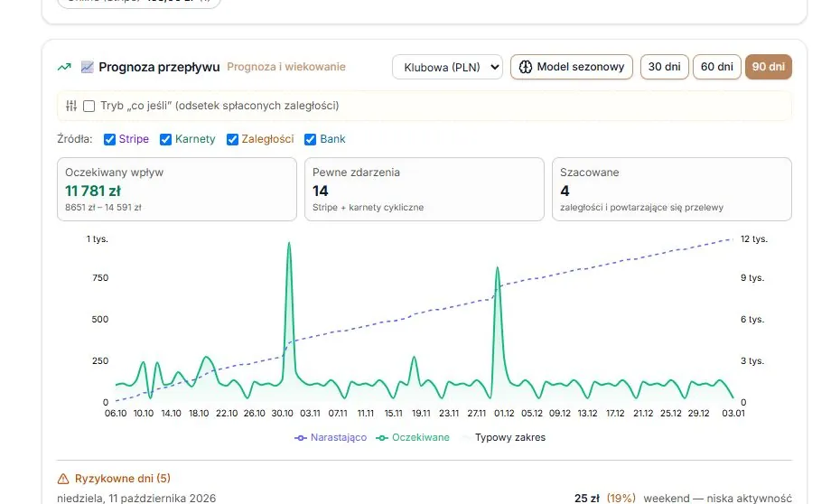This screenshot has width=840, height=504.
Task: Click the green trend arrow icon
Action: [x=64, y=67]
